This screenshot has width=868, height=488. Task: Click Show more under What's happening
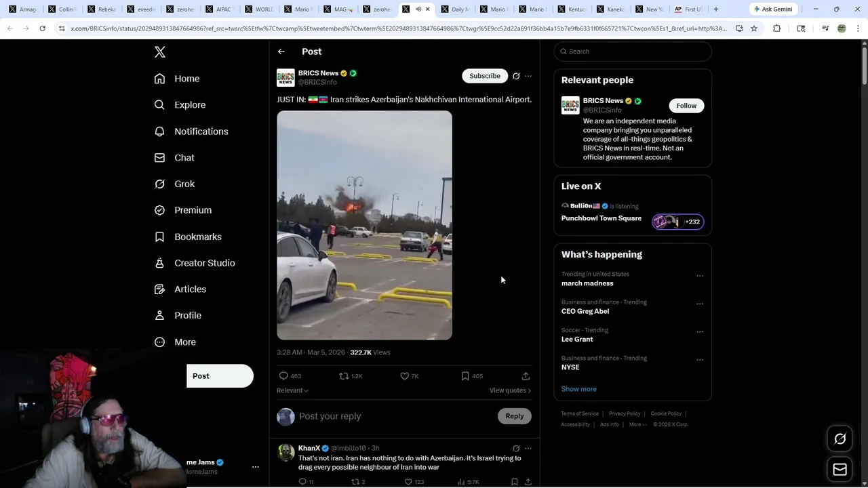point(579,389)
